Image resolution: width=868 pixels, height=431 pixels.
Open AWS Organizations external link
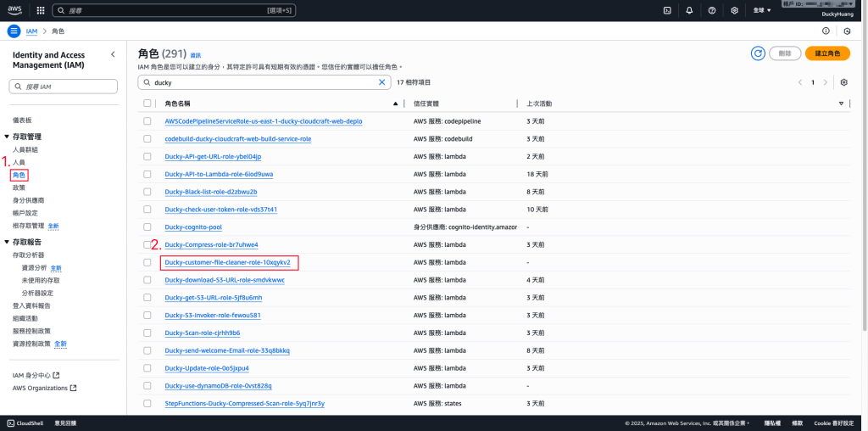pos(44,389)
